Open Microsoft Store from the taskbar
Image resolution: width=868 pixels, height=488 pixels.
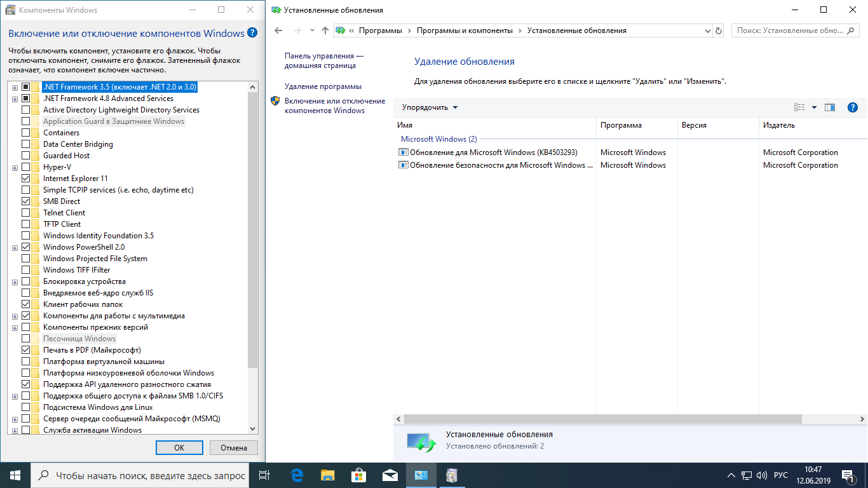click(x=358, y=475)
